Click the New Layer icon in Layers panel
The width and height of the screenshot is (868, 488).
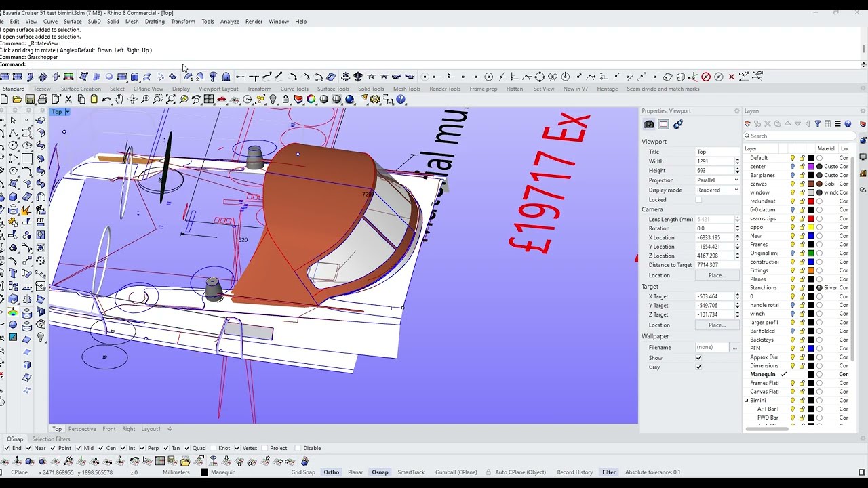pyautogui.click(x=747, y=124)
